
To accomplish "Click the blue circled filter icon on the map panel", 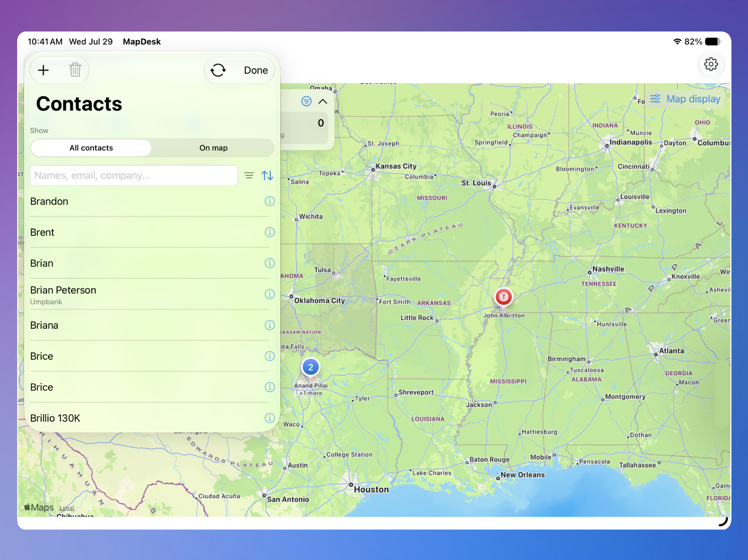I will tap(306, 101).
